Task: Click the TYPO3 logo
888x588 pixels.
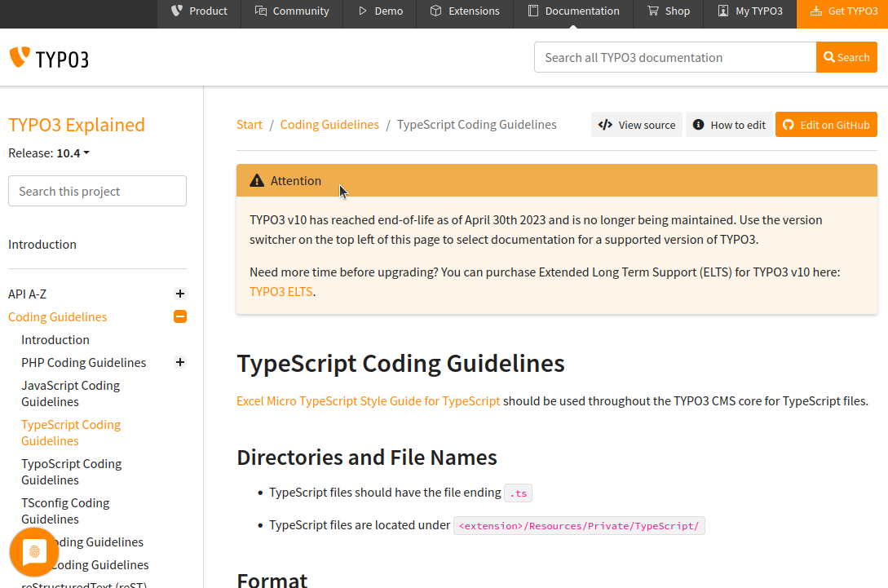Action: point(49,57)
